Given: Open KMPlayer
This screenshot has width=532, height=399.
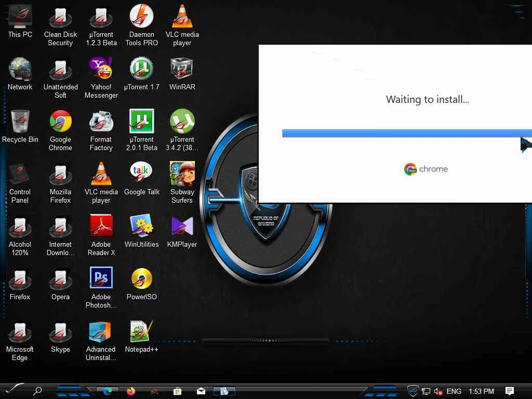Looking at the screenshot, I should coord(182,231).
